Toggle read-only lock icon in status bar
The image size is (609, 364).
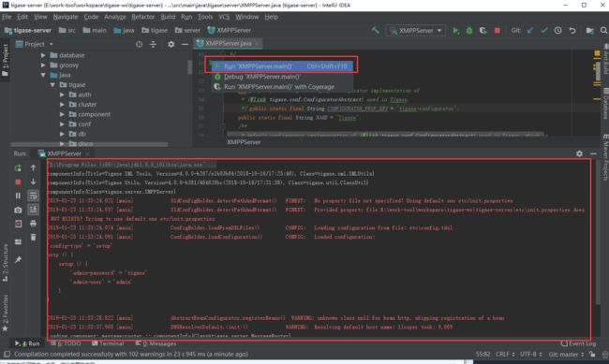[592, 354]
